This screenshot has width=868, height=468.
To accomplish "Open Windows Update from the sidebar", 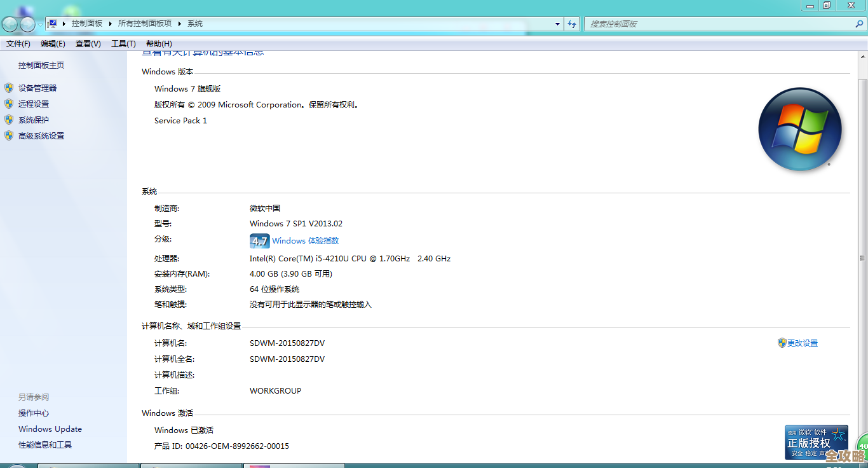I will (x=50, y=429).
